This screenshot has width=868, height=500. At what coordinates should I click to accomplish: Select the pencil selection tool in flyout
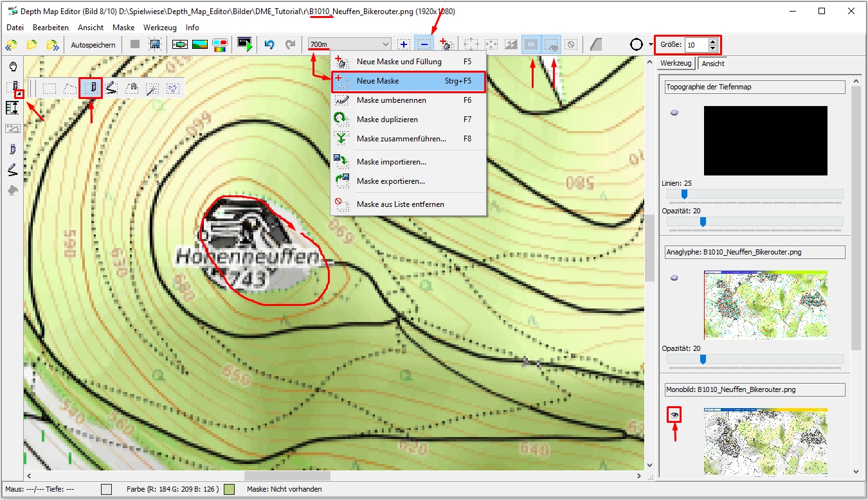111,88
